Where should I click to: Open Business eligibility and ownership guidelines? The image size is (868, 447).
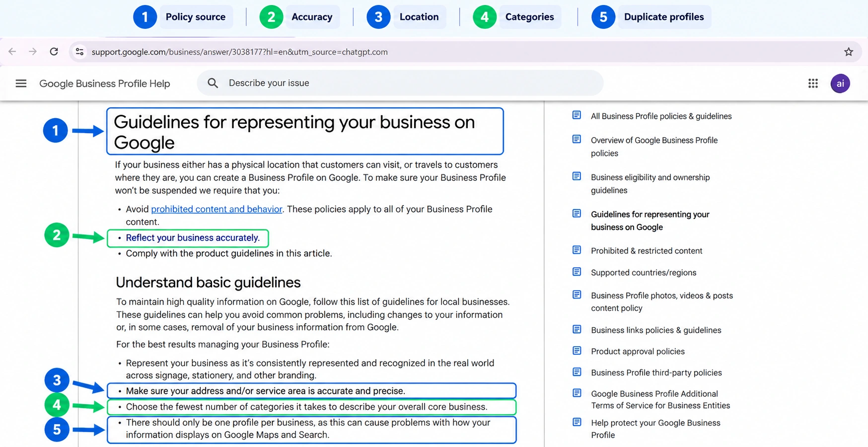click(x=650, y=184)
